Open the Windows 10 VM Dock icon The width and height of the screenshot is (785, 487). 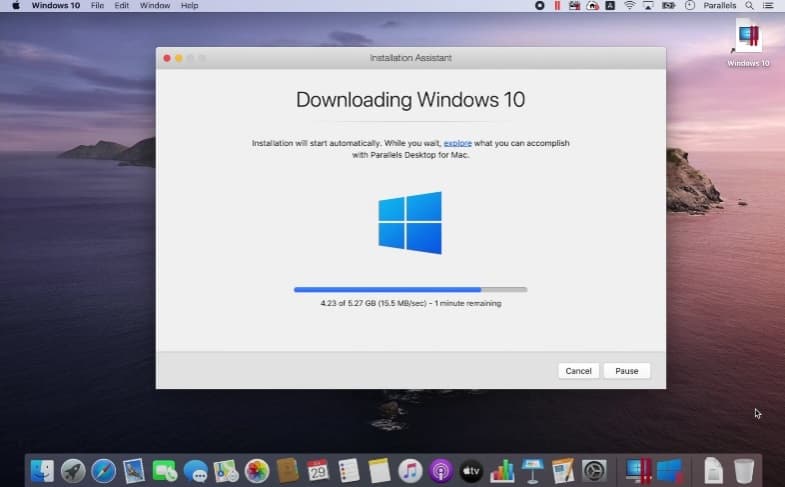tap(669, 471)
